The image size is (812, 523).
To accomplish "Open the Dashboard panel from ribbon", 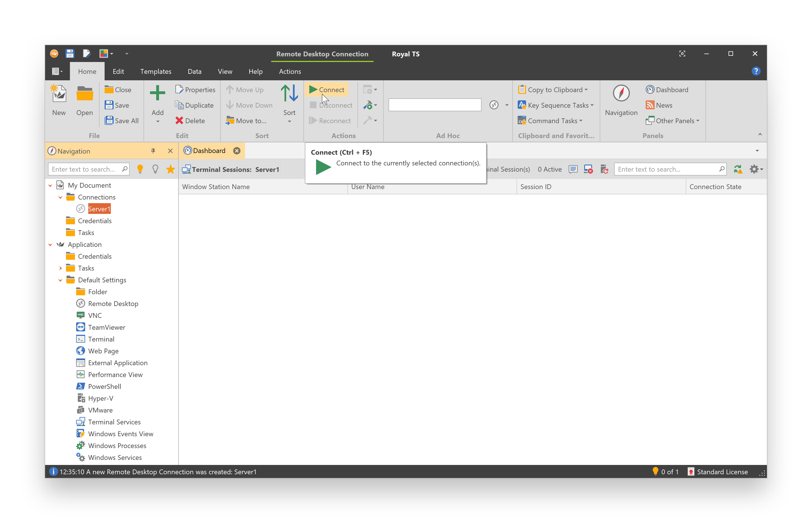I will click(667, 90).
